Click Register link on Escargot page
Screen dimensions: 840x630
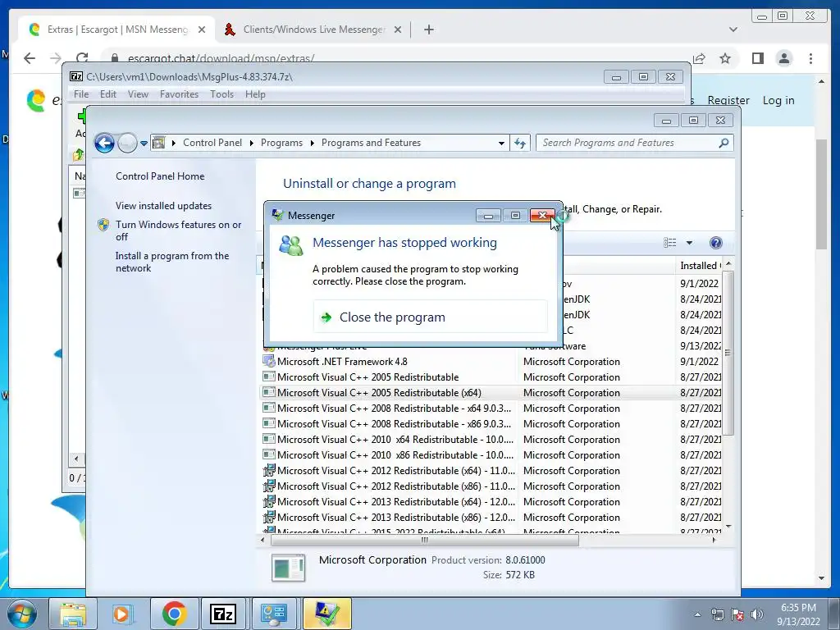pyautogui.click(x=728, y=100)
